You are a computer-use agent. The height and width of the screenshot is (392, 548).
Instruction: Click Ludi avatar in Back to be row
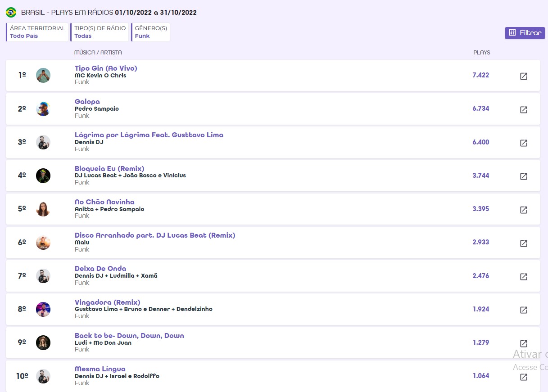(43, 342)
